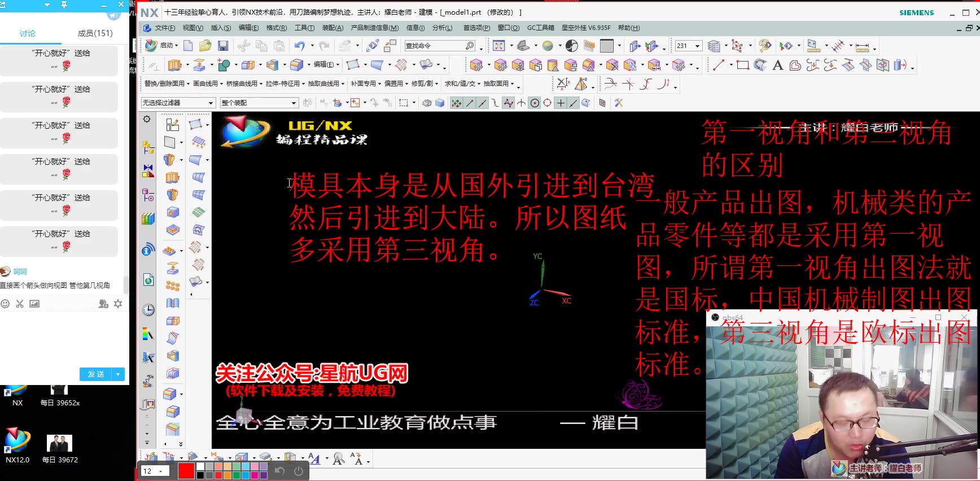Click the New file icon in the NX toolbar
This screenshot has height=481, width=980.
[188, 46]
